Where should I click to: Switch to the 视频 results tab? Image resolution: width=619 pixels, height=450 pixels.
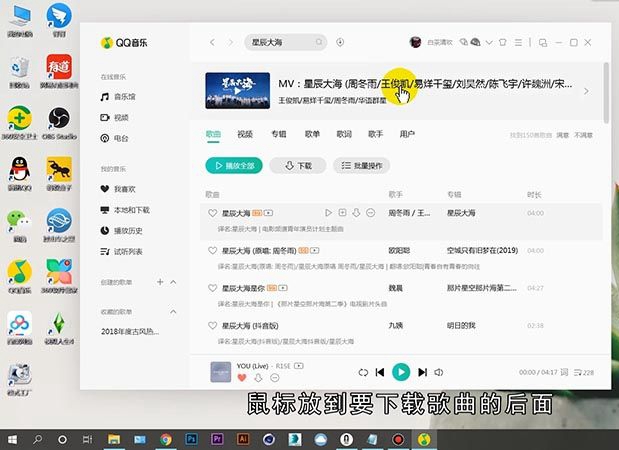245,134
